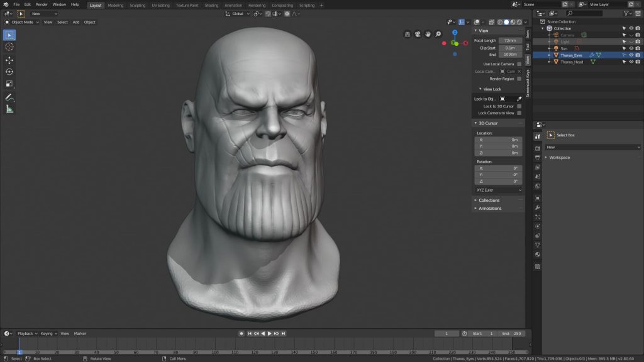The height and width of the screenshot is (362, 644).
Task: Open the Item sidebar tab
Action: 528,33
